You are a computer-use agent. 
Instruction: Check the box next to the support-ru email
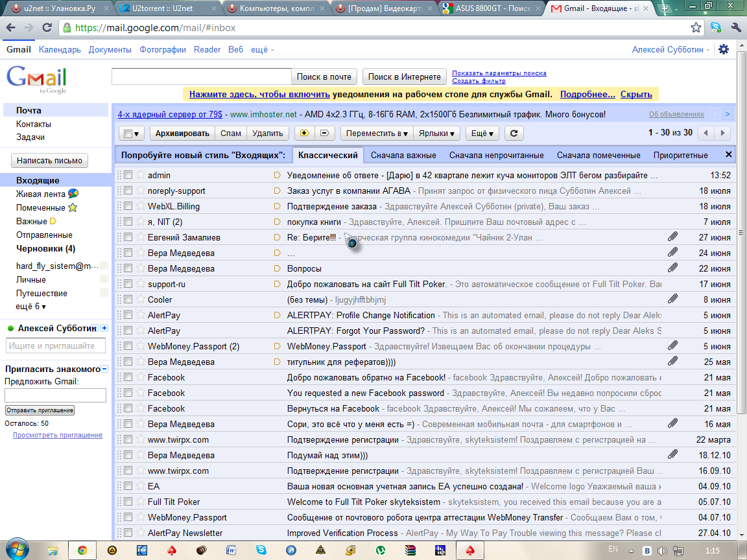tap(128, 284)
